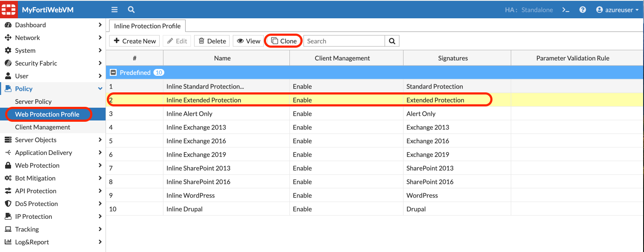The width and height of the screenshot is (644, 252).
Task: Expand the Server Objects chevron
Action: pyautogui.click(x=100, y=140)
